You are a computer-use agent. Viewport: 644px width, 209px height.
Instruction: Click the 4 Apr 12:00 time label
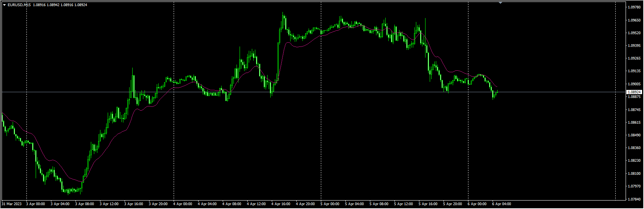tap(256, 204)
